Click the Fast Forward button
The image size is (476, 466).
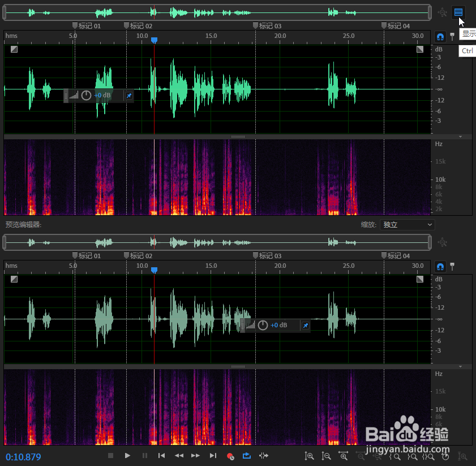(195, 455)
